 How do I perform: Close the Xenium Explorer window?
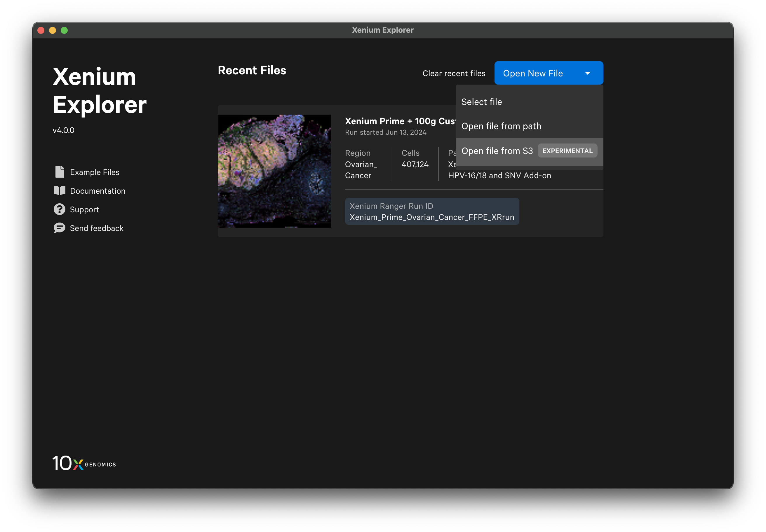coord(41,30)
